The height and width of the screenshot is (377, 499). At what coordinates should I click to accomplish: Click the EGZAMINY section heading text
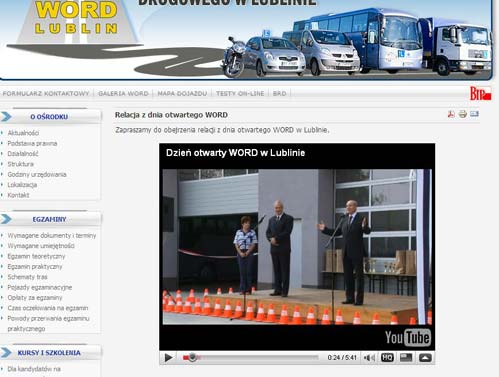(49, 219)
